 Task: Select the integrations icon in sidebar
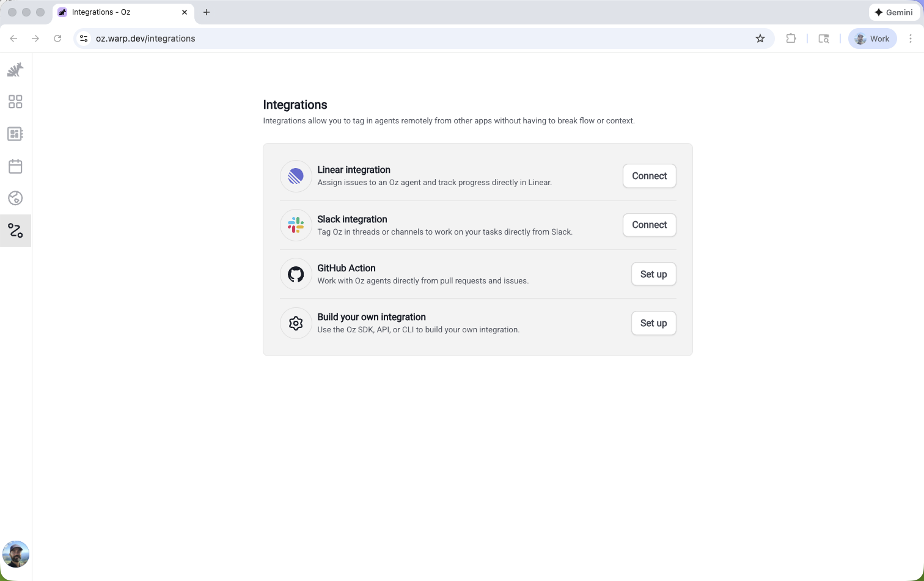(x=15, y=230)
